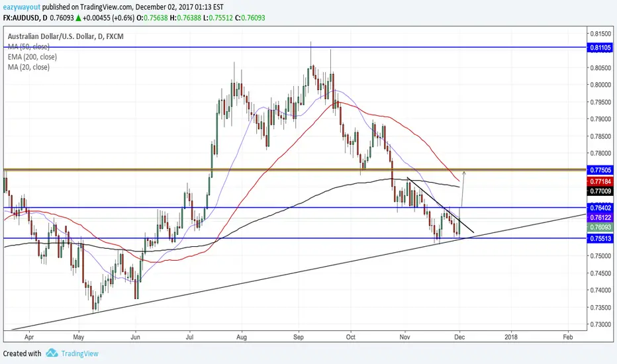Click the purple 0.76122 MA price tag
The image size is (617, 364).
tap(600, 218)
